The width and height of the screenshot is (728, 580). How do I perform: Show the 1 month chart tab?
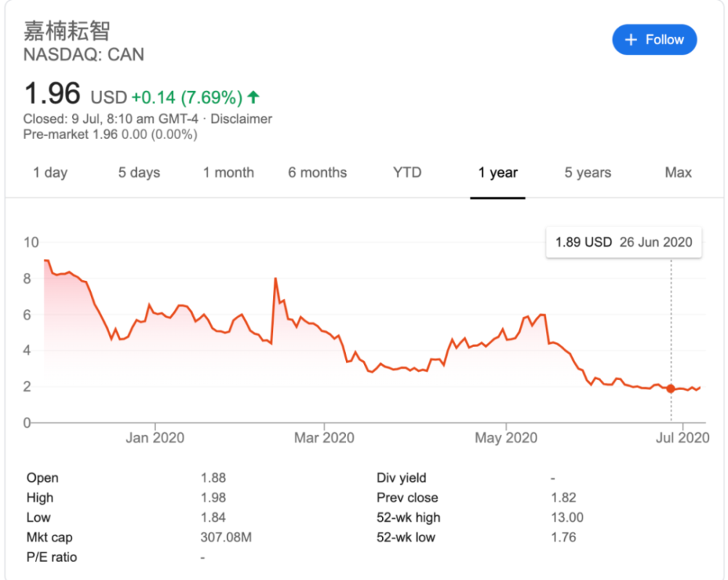(229, 172)
